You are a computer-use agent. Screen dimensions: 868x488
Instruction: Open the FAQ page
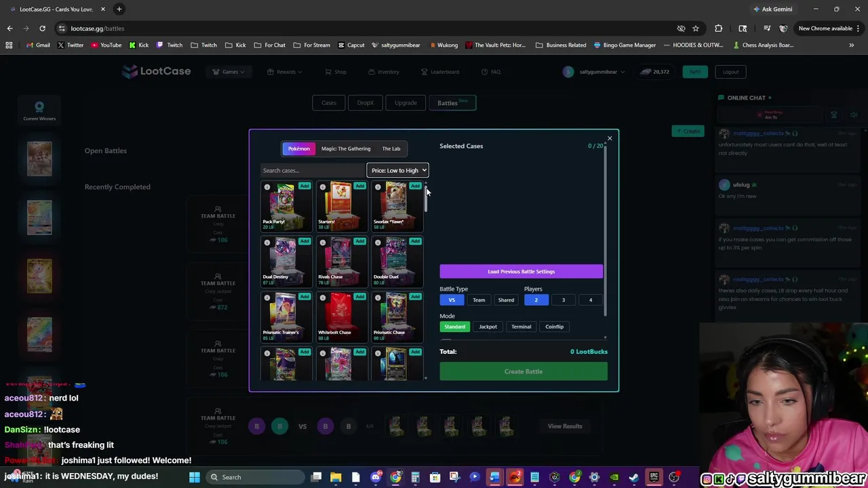(491, 72)
